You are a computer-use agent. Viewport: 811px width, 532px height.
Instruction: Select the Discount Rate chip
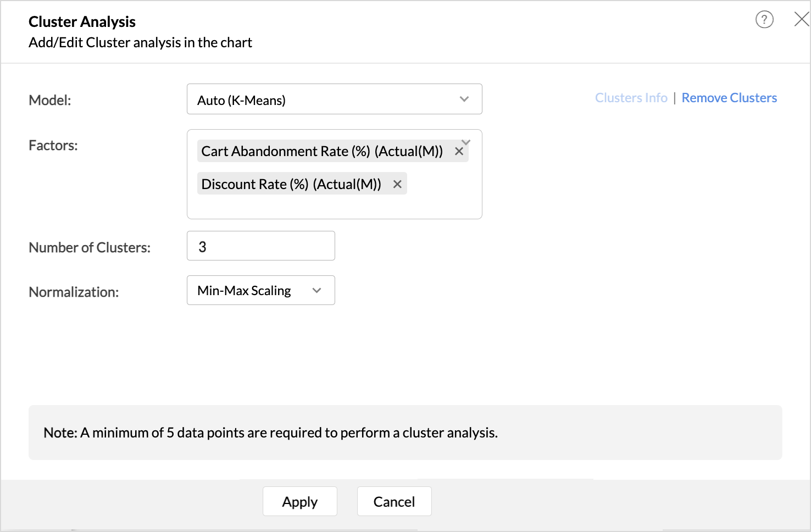(x=291, y=184)
